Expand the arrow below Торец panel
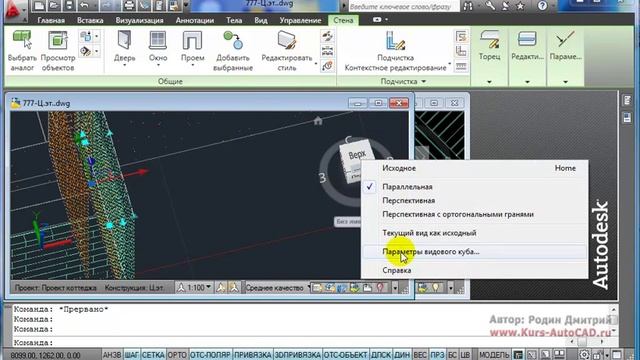Screen dimensions: 640x360 pyautogui.click(x=489, y=82)
